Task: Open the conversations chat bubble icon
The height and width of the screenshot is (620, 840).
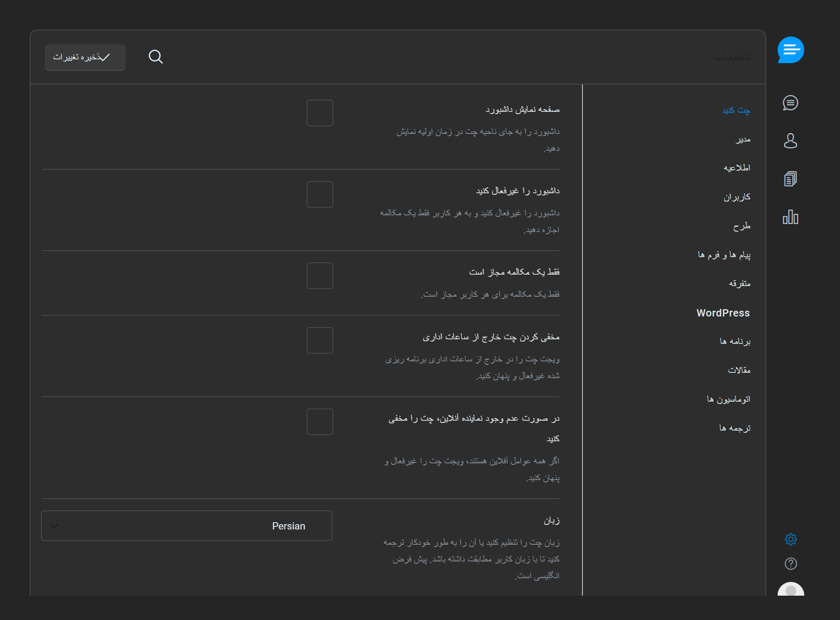Action: click(x=790, y=103)
